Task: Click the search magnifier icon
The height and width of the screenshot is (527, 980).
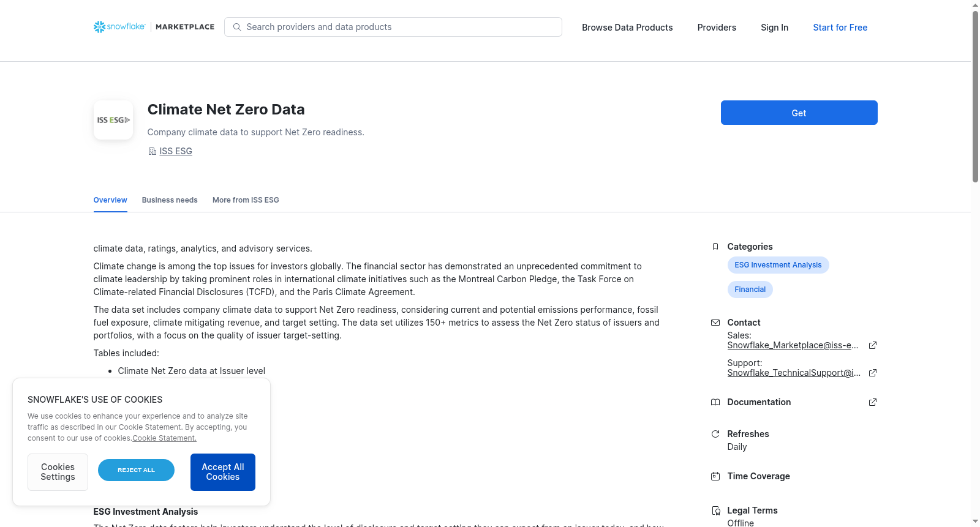Action: (x=237, y=27)
